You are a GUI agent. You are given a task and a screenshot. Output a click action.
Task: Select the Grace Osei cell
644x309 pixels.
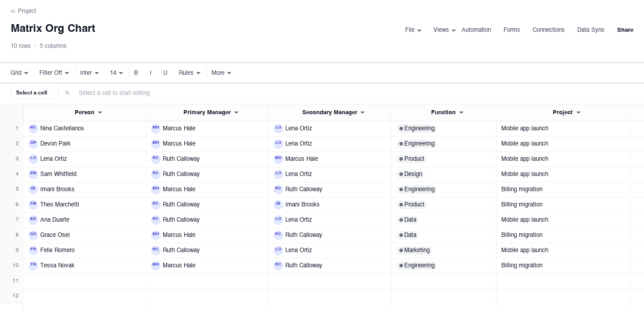[x=85, y=235]
